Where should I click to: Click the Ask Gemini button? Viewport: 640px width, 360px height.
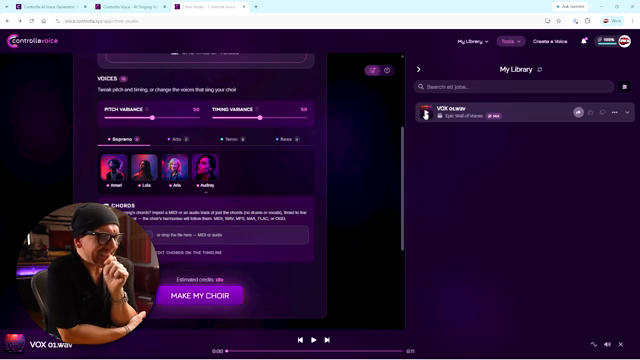570,7
